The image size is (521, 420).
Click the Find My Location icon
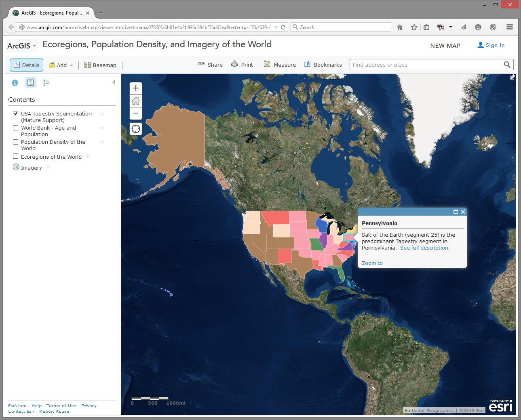click(x=135, y=129)
